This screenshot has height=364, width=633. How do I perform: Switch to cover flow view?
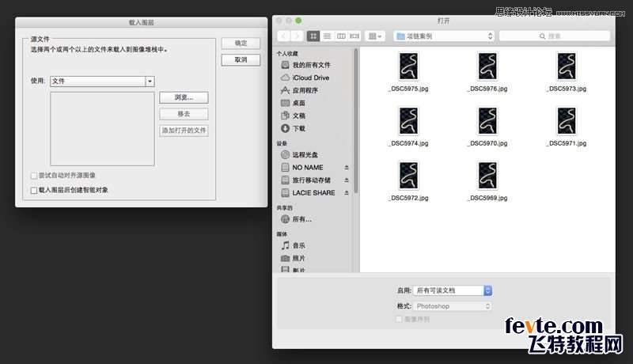(354, 36)
